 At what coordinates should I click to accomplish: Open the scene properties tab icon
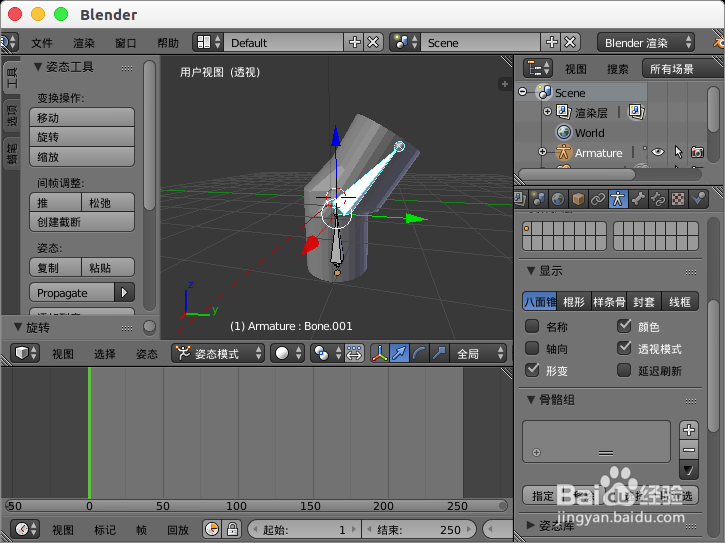(539, 199)
